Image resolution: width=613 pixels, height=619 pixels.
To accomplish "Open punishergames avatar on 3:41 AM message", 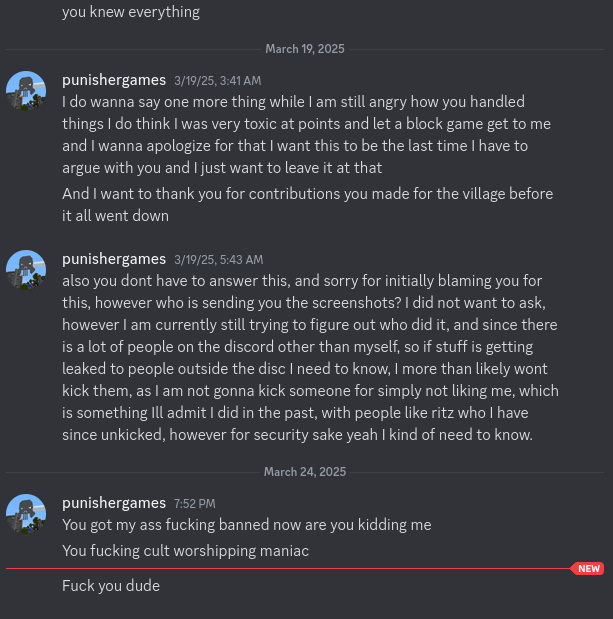I will [26, 91].
